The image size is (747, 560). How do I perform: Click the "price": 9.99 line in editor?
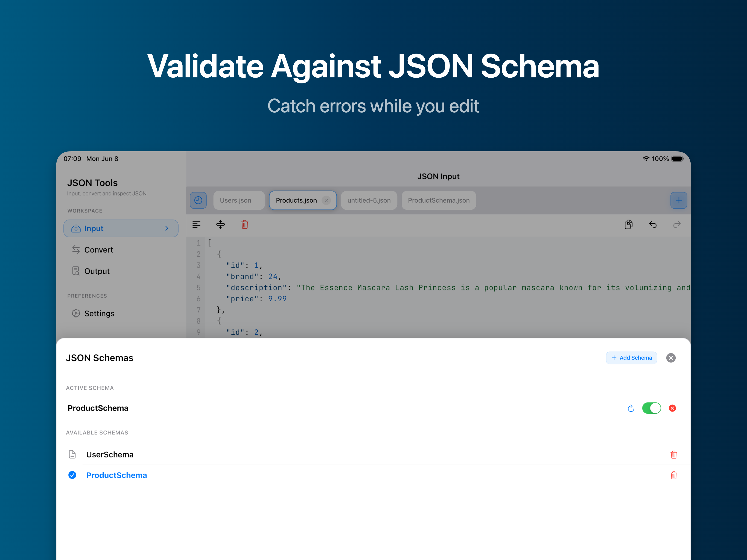(256, 299)
